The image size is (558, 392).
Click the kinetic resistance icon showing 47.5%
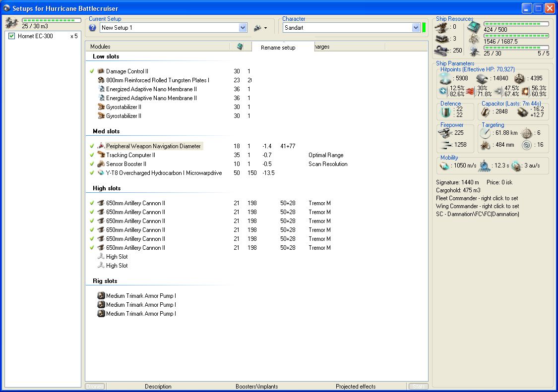[x=498, y=91]
